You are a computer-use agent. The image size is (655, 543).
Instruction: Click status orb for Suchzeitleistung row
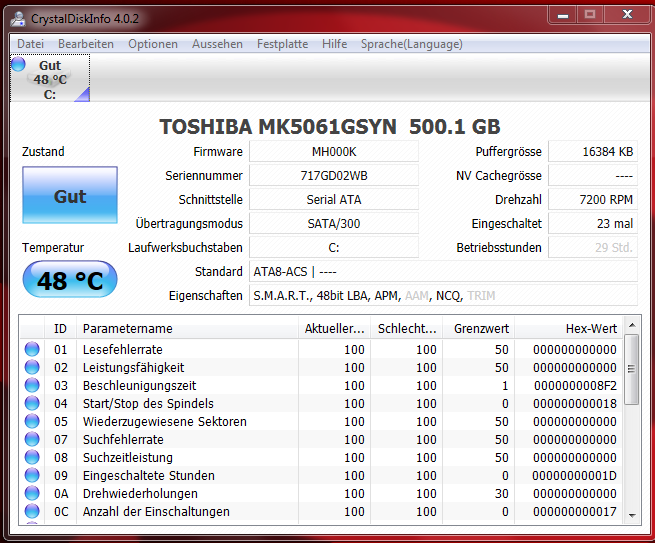[x=32, y=457]
